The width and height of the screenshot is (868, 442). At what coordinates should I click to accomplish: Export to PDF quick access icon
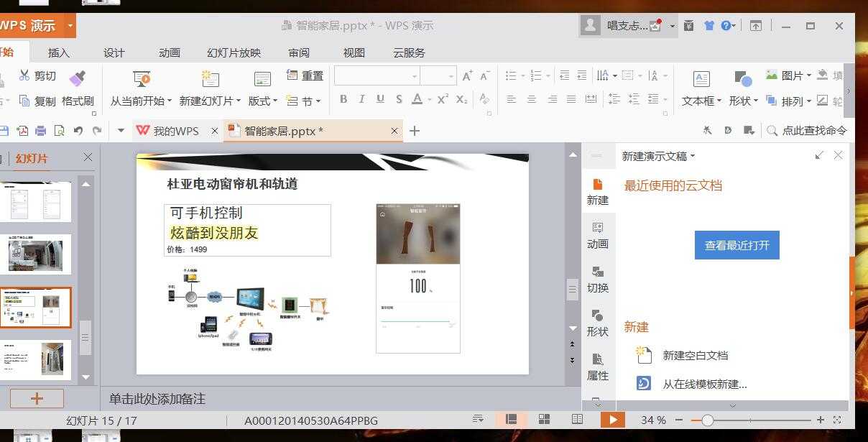click(x=23, y=131)
